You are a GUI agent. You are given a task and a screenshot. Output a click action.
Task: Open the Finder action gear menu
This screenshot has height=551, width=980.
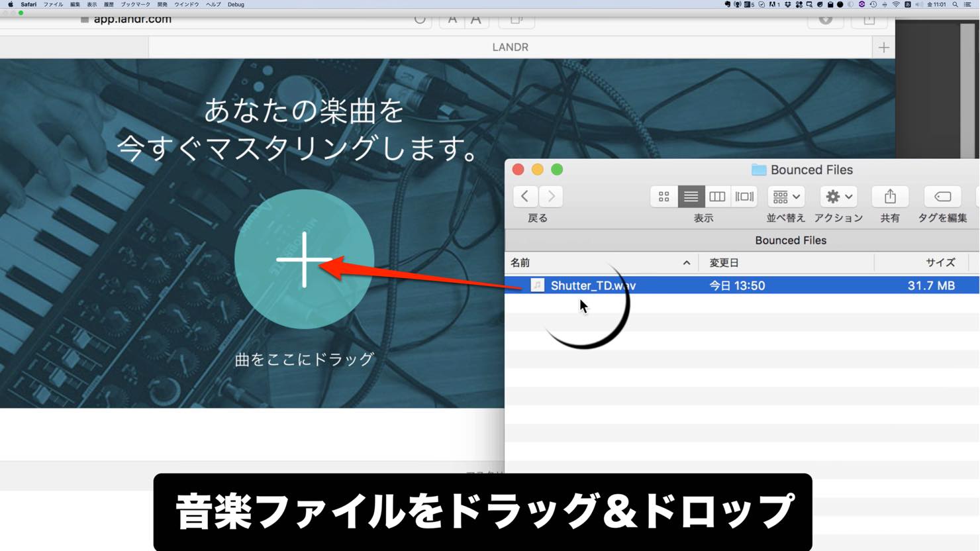838,196
